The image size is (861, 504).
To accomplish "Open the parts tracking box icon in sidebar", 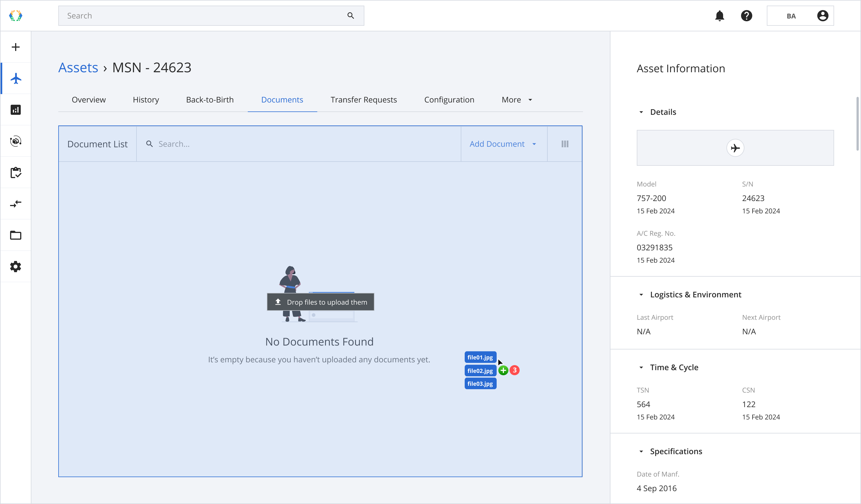I will [x=16, y=141].
